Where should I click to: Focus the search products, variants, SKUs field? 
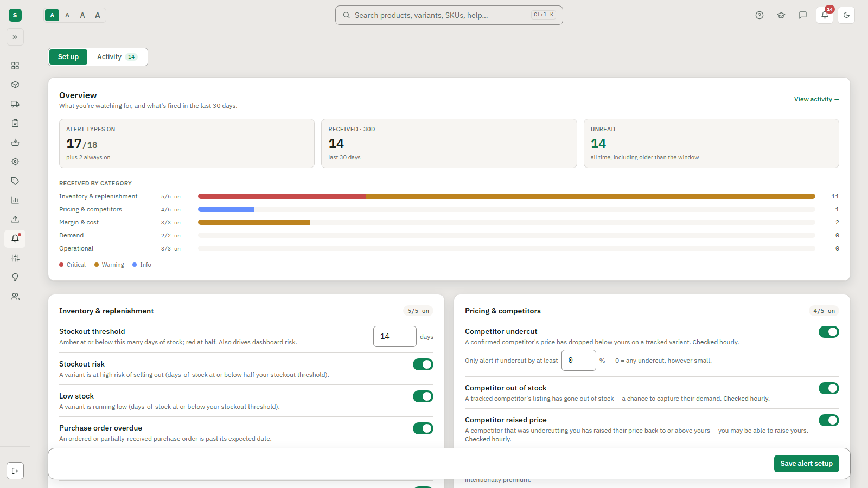(x=449, y=15)
